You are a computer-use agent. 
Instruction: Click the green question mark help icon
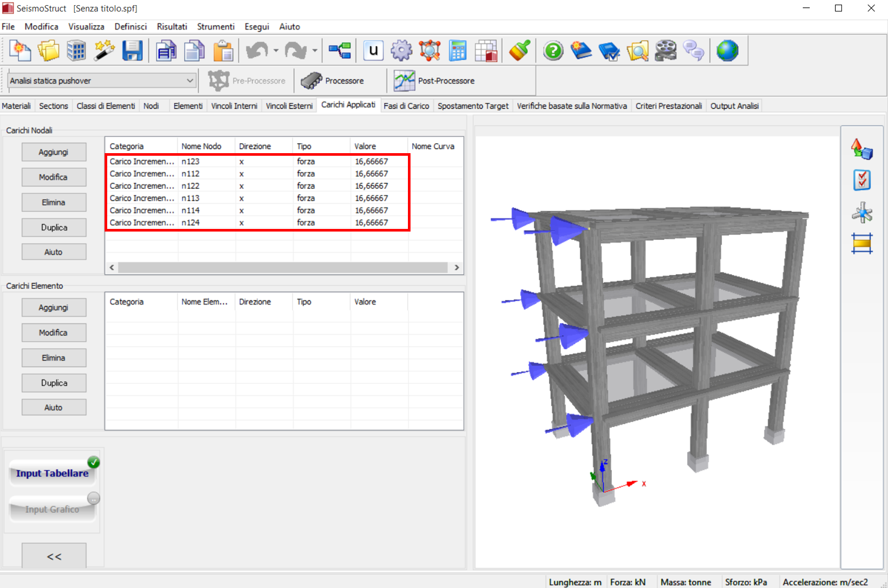553,51
